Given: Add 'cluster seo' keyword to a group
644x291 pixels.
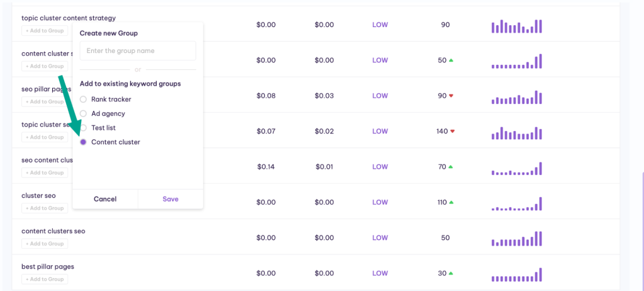Looking at the screenshot, I should click(x=45, y=208).
